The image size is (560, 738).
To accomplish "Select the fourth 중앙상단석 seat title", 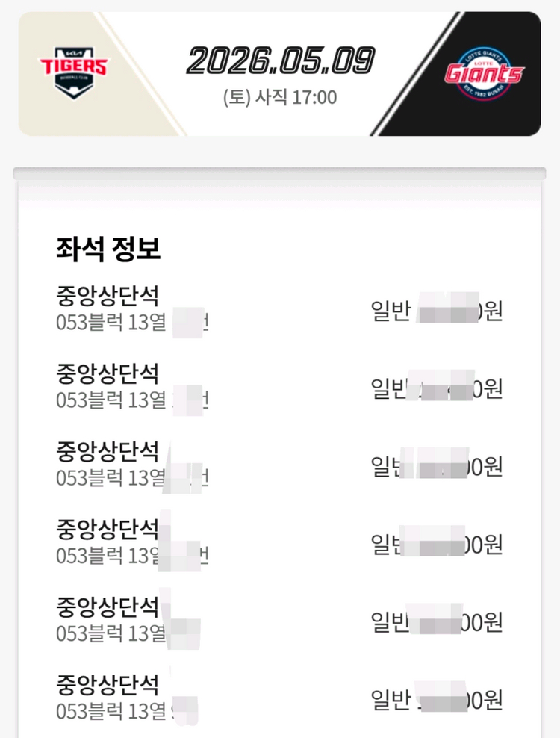I will (x=108, y=529).
